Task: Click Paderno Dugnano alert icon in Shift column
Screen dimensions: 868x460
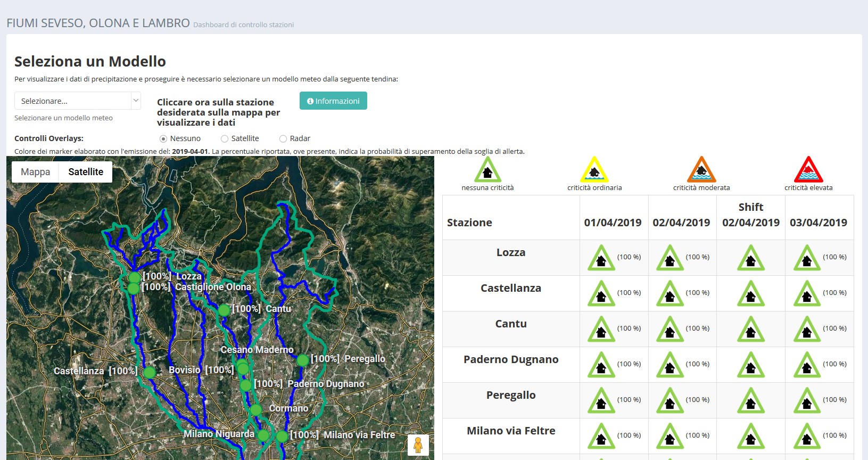Action: 751,365
